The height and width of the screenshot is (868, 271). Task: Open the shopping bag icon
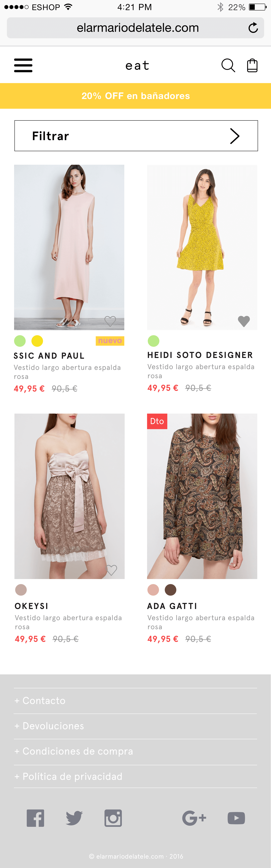pyautogui.click(x=252, y=65)
